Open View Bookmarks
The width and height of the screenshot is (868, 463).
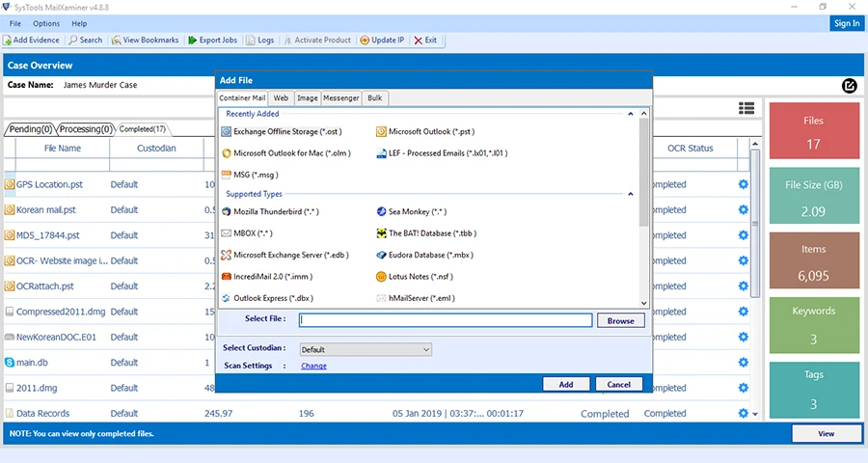click(146, 40)
